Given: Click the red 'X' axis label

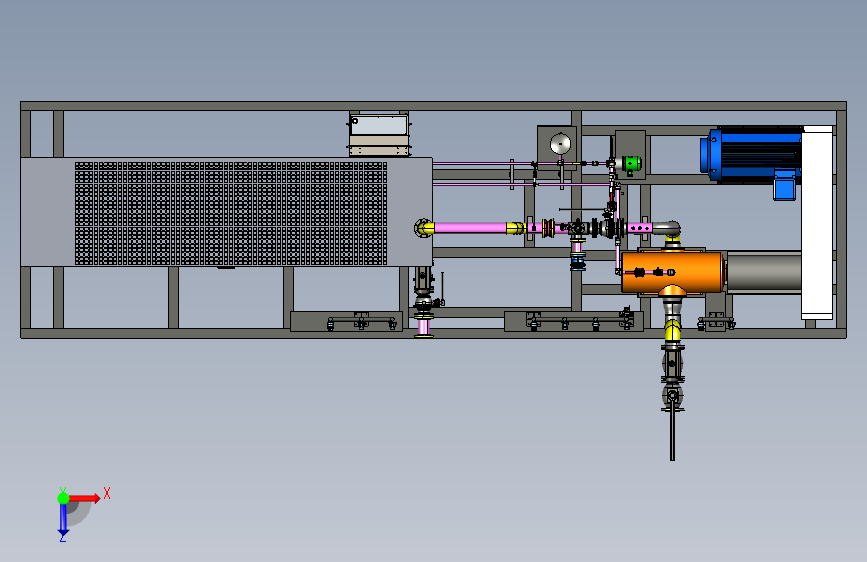Looking at the screenshot, I should click(107, 493).
